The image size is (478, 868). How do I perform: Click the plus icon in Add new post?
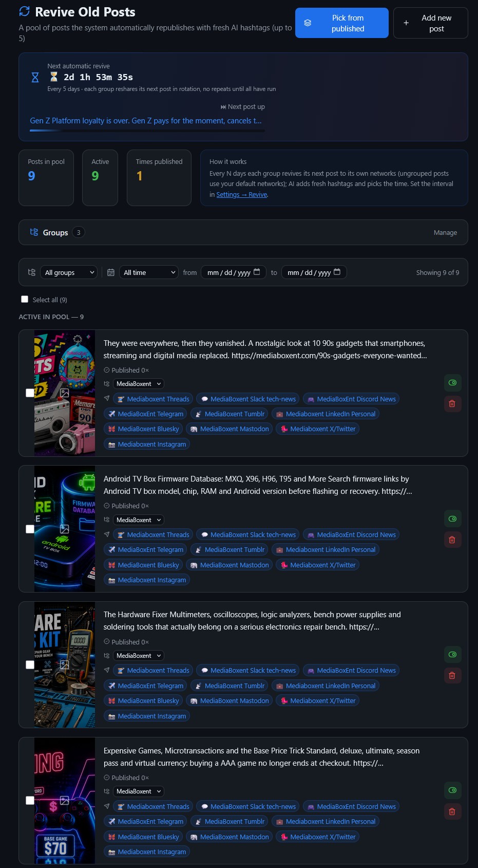coord(406,23)
